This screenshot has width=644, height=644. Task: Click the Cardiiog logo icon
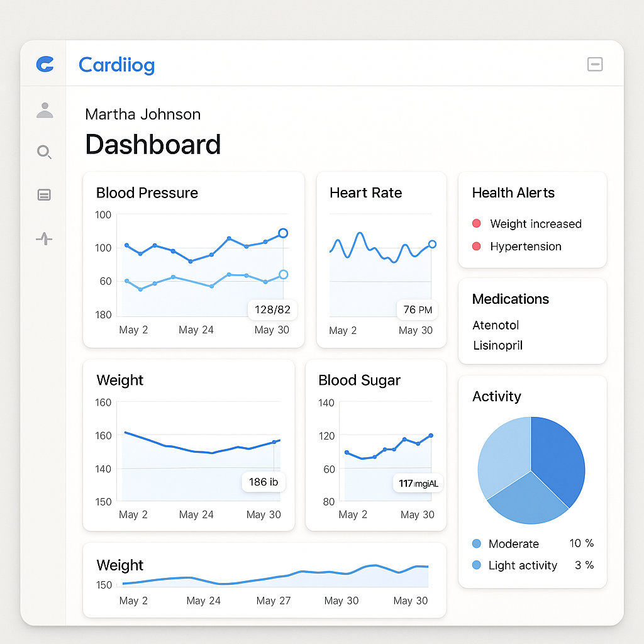point(45,64)
